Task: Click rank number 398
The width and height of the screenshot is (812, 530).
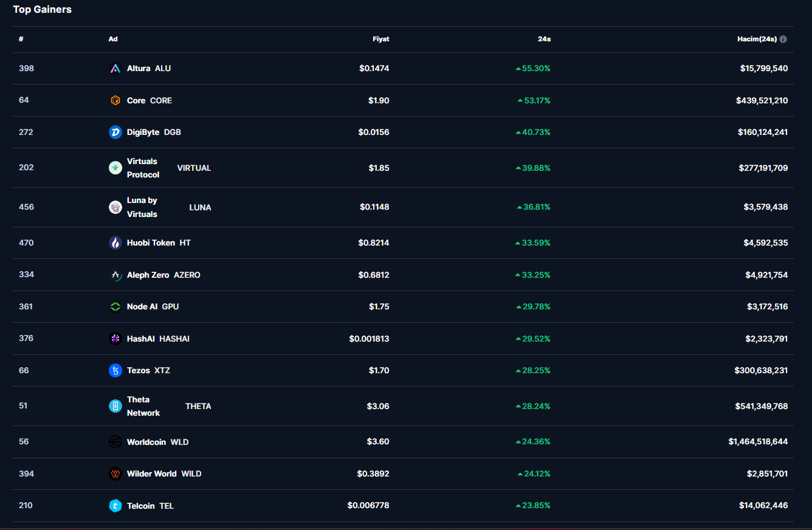Action: [x=26, y=69]
